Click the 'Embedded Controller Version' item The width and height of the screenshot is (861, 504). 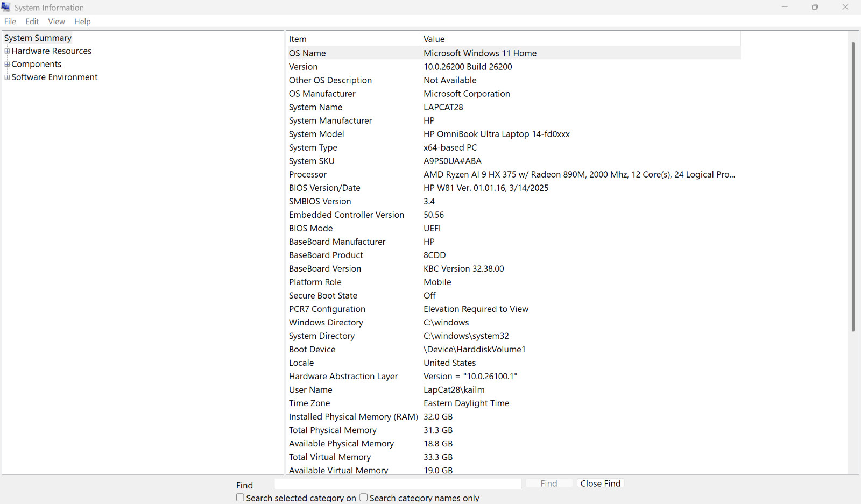click(x=347, y=215)
